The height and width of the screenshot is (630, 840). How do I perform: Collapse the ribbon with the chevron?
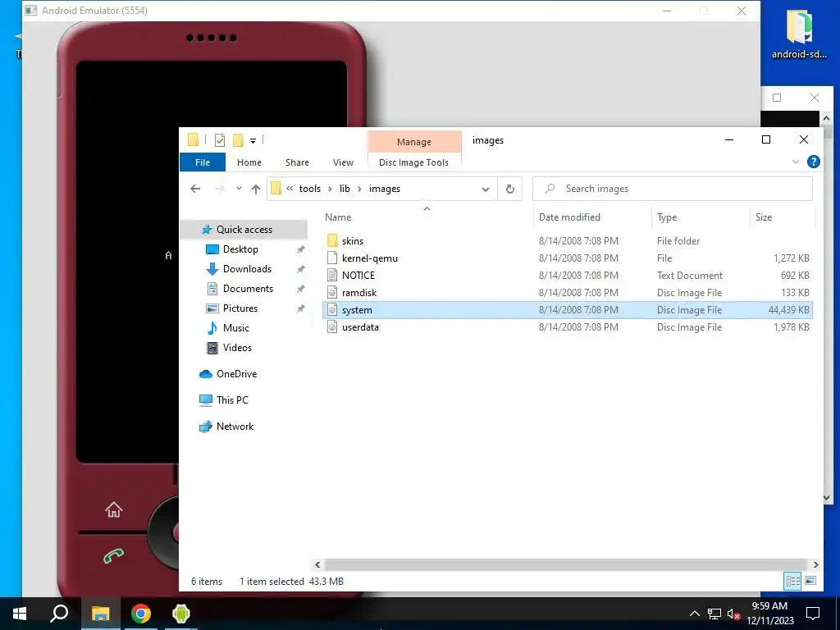click(x=796, y=162)
